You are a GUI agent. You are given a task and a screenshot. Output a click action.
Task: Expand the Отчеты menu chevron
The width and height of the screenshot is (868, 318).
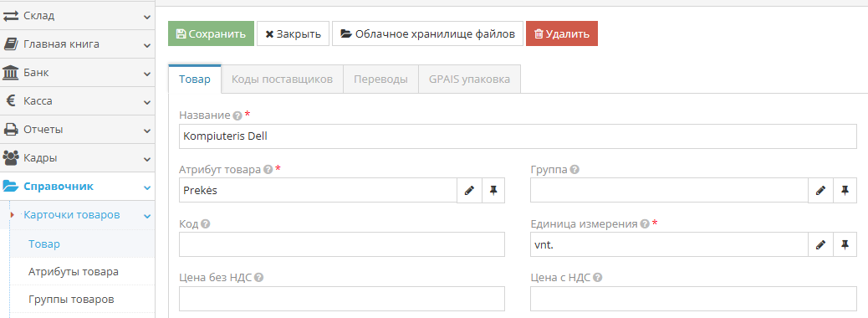pyautogui.click(x=146, y=131)
